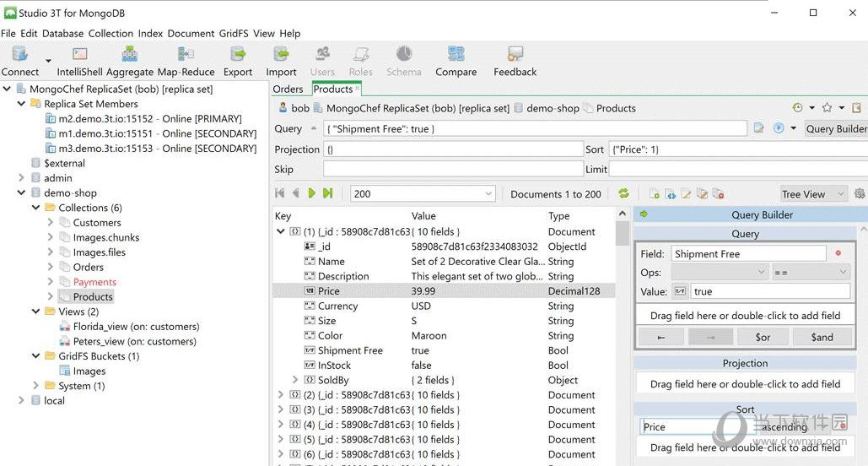
Task: Click the $and button
Action: [822, 336]
